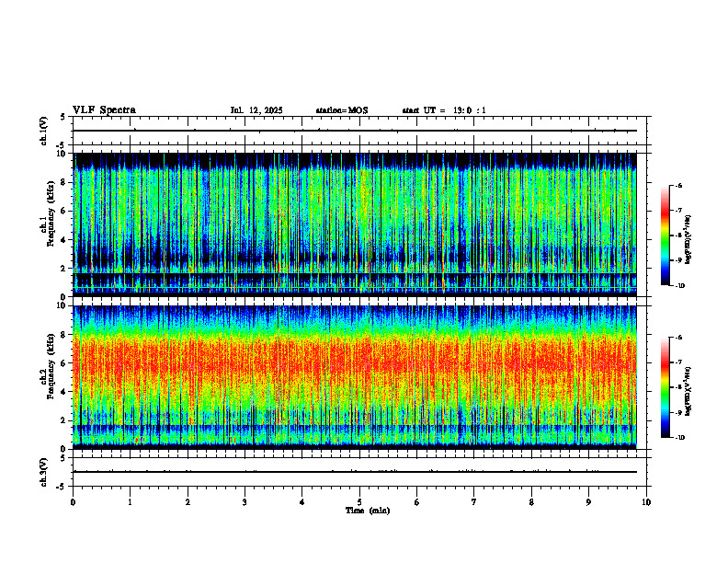The height and width of the screenshot is (563, 728).
Task: Click the time axis tick label '5'
Action: tap(359, 502)
